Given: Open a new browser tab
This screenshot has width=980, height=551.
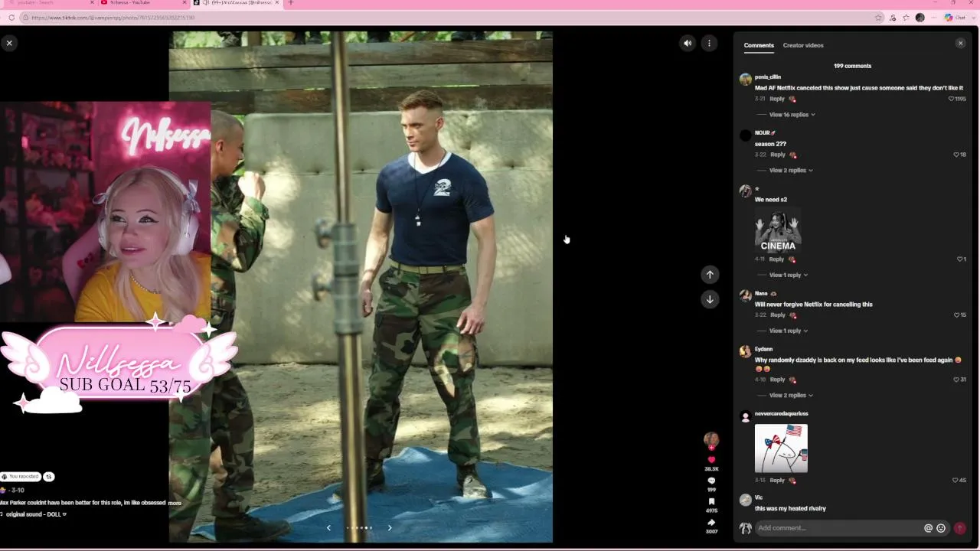Looking at the screenshot, I should tap(290, 3).
